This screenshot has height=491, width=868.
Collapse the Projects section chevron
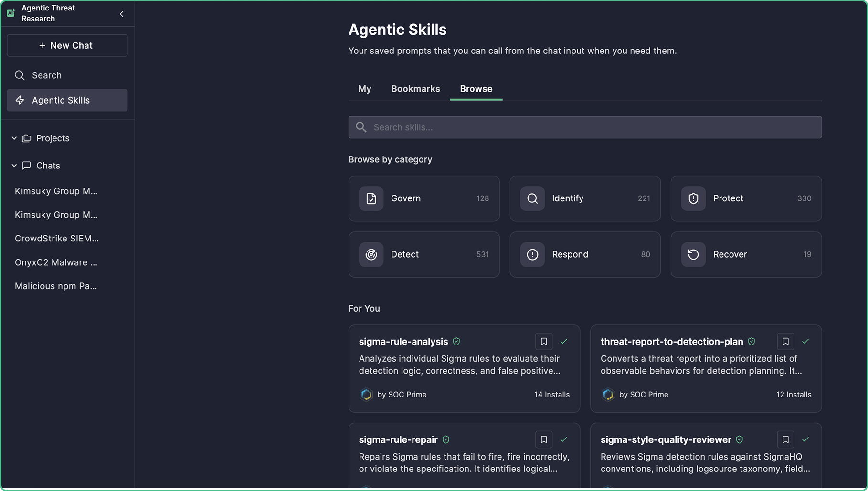point(14,138)
